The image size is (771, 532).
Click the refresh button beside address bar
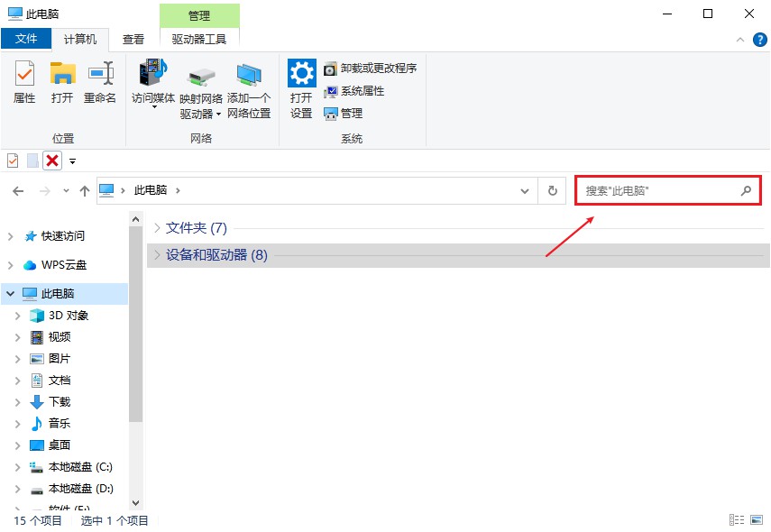pyautogui.click(x=552, y=191)
